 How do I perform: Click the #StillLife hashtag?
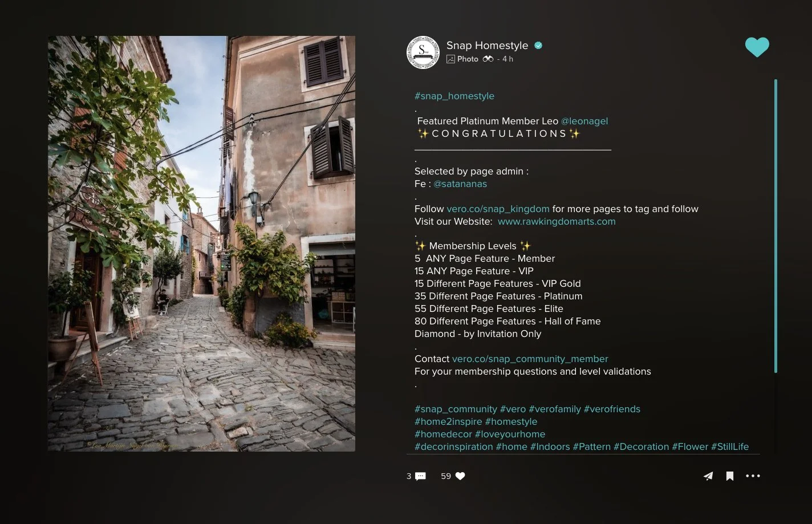coord(730,446)
